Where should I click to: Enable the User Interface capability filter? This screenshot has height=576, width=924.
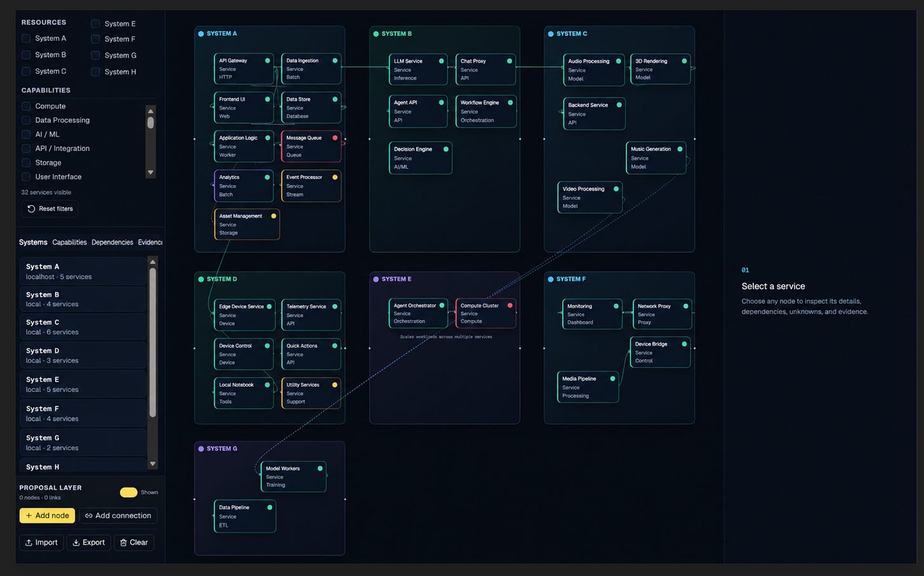click(x=26, y=177)
